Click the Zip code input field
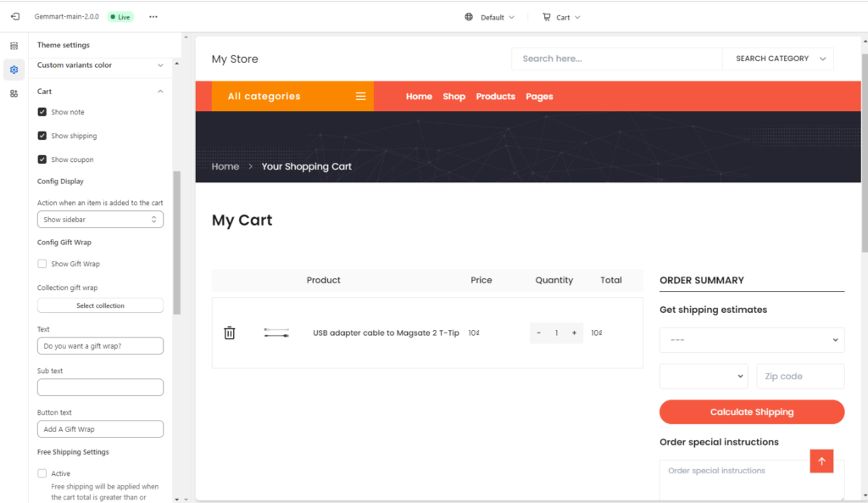This screenshot has width=868, height=503. pos(800,376)
